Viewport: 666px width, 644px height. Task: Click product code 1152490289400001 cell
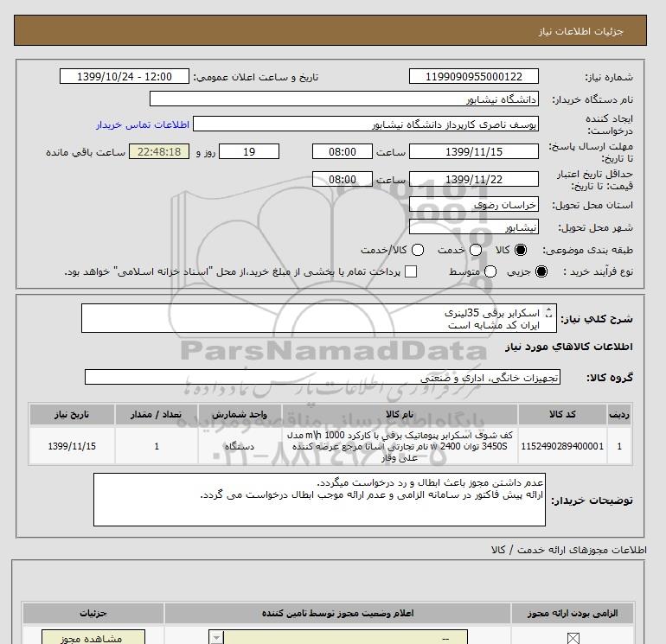click(x=562, y=446)
